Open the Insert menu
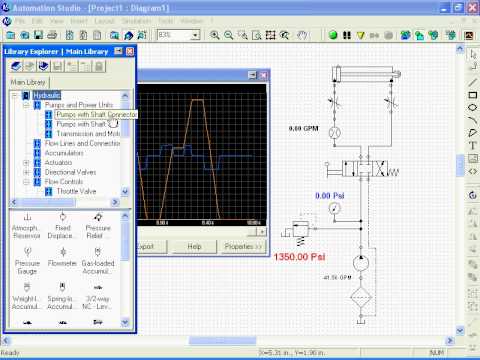Image resolution: width=480 pixels, height=360 pixels. coord(79,21)
